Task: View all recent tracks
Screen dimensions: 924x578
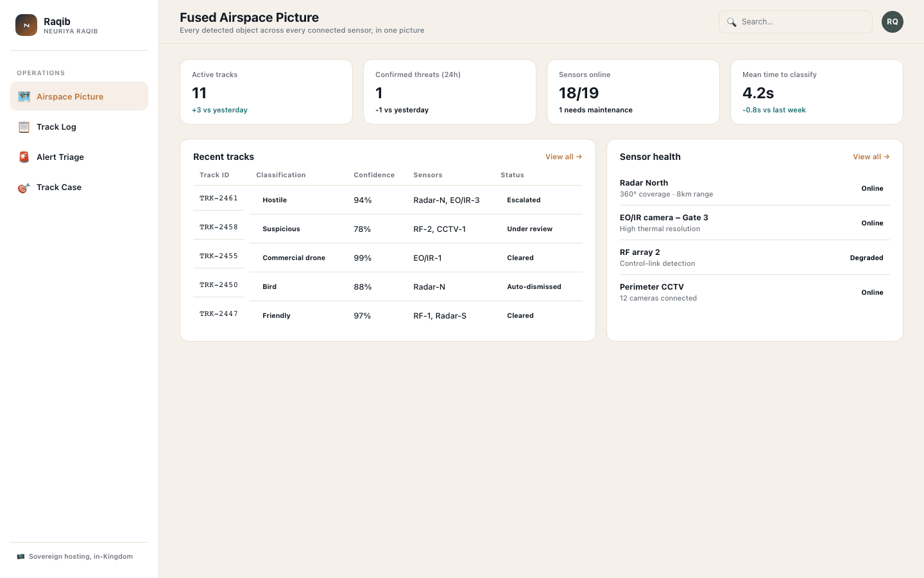Action: click(x=563, y=157)
